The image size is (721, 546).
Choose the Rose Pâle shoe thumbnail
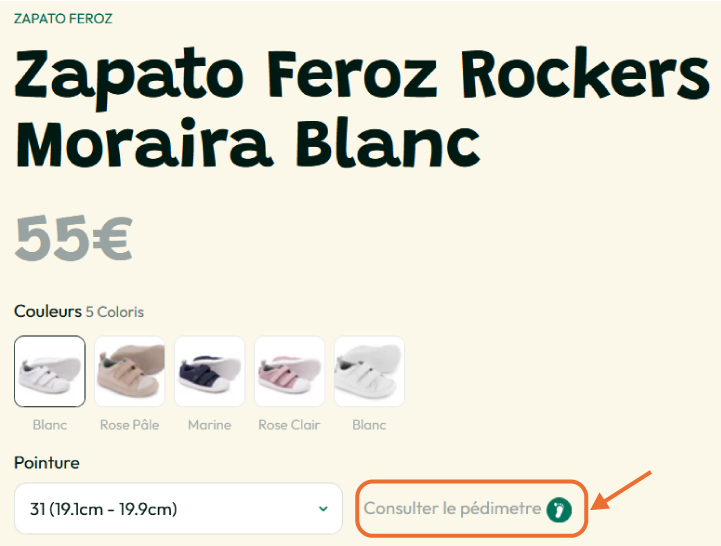point(130,371)
